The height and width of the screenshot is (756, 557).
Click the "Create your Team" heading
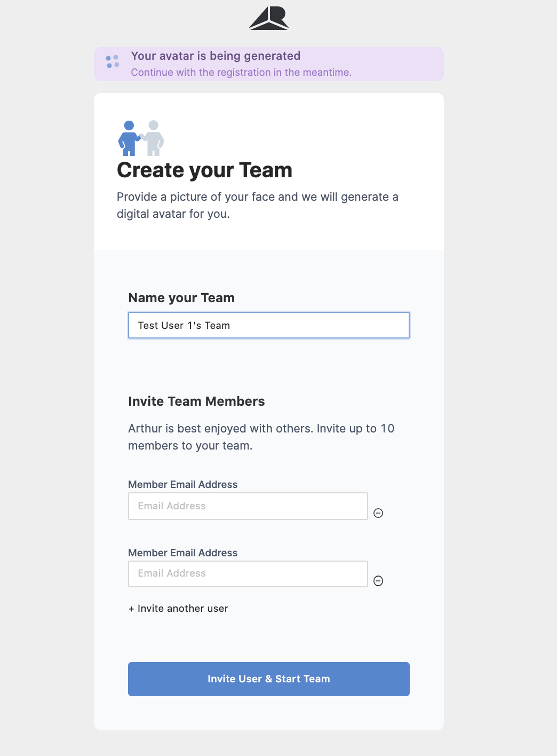pyautogui.click(x=204, y=170)
